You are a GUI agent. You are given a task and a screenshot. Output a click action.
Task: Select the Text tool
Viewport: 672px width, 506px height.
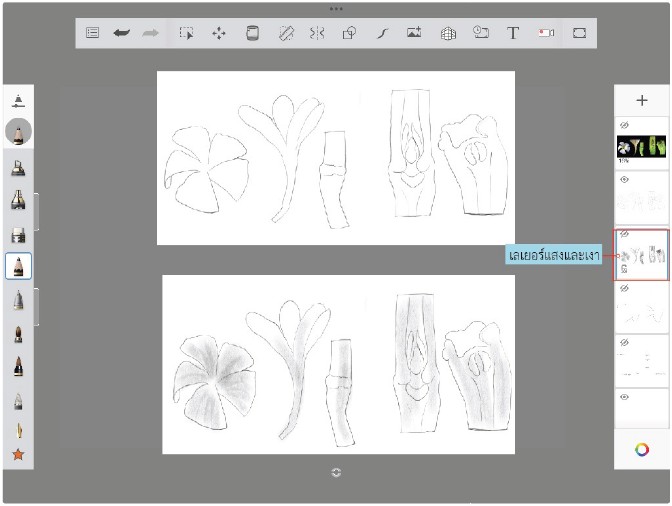[513, 33]
